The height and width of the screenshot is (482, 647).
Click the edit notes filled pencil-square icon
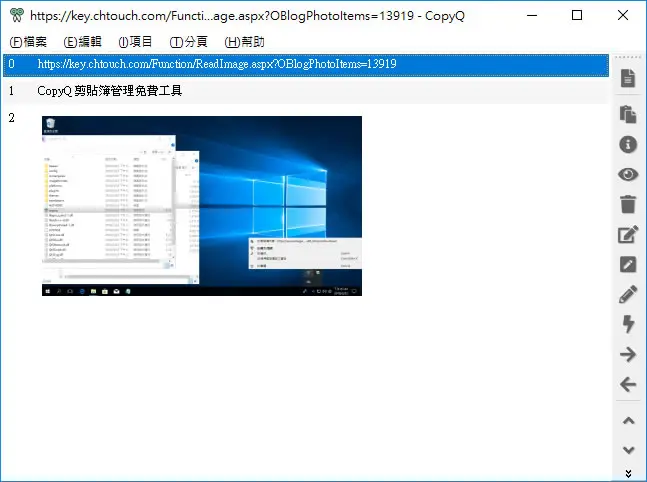628,264
